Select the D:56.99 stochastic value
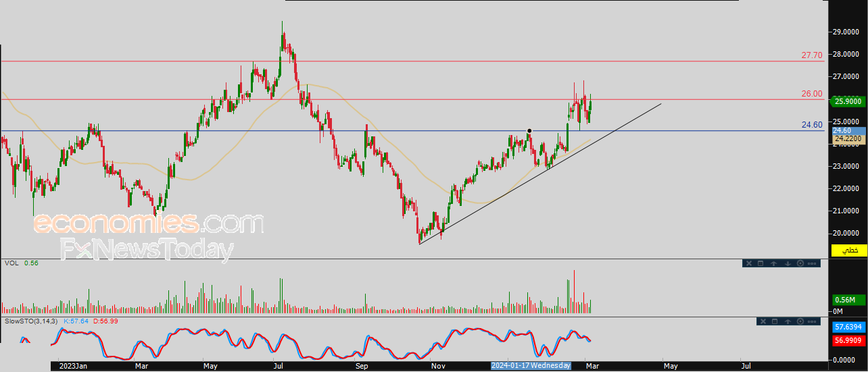 pyautogui.click(x=105, y=321)
